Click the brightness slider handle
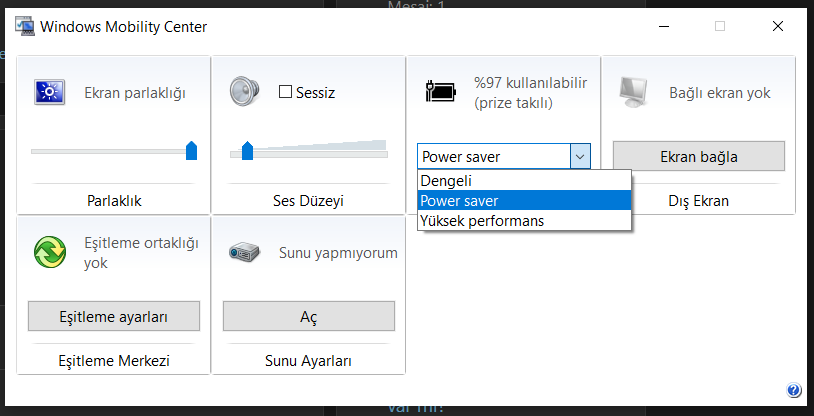 tap(191, 150)
